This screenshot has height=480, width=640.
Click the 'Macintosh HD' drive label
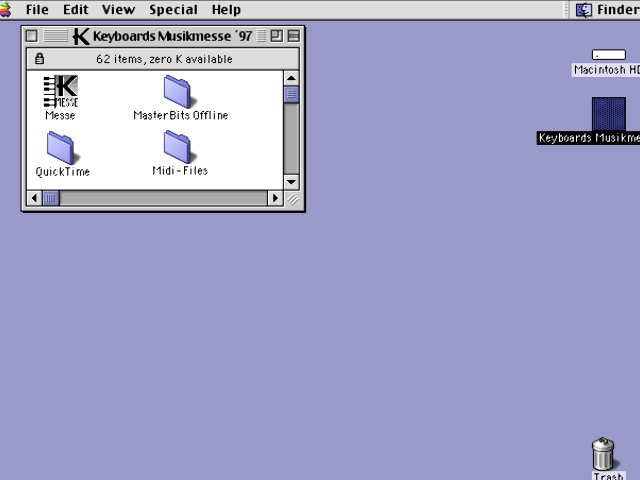(x=607, y=70)
